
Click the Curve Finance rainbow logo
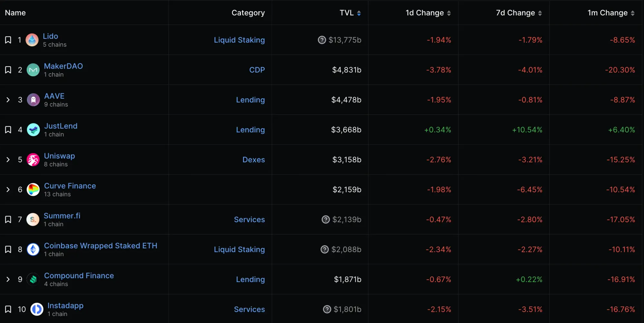[x=33, y=190]
